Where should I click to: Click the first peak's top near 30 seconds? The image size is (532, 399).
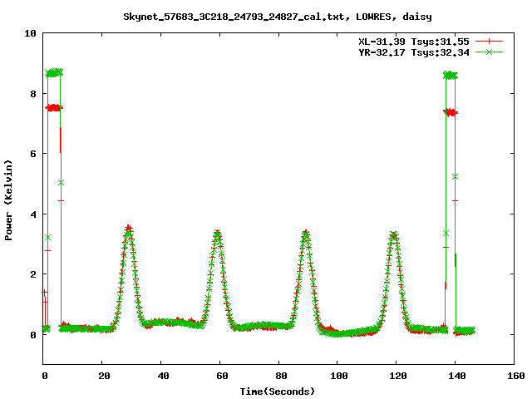coord(128,229)
